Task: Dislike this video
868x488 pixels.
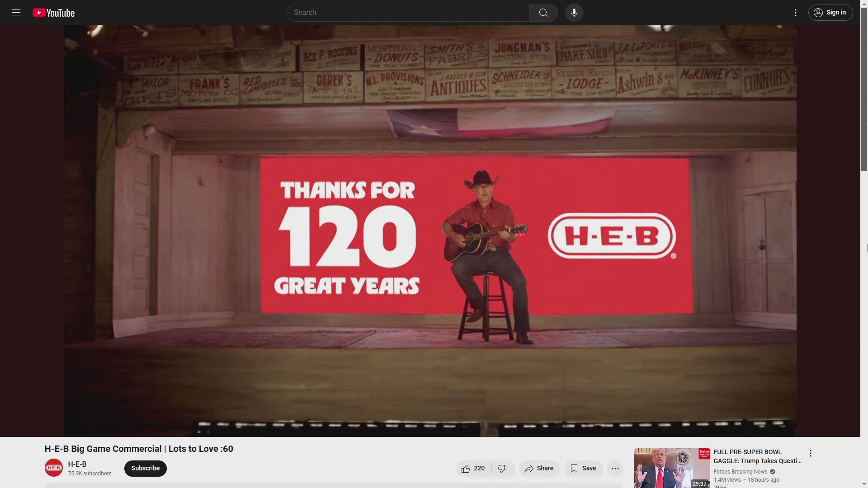Action: 502,469
